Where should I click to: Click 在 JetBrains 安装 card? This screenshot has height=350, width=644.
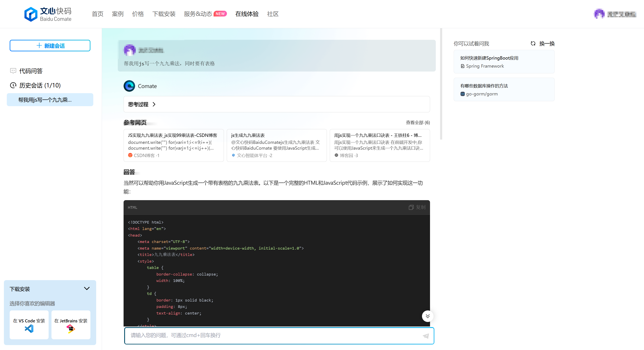[71, 325]
